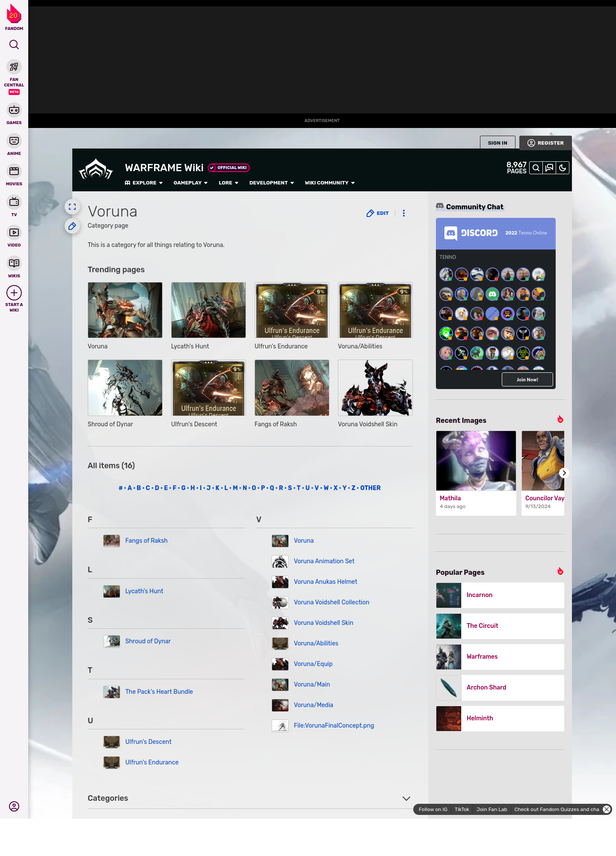Open the Video play icon
The image size is (616, 856).
[14, 232]
